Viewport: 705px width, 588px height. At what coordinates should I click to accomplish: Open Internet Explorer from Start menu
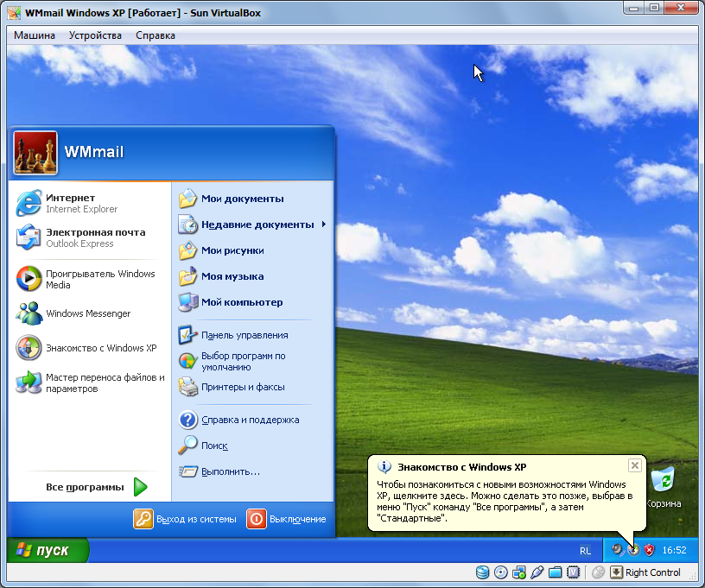(90, 203)
